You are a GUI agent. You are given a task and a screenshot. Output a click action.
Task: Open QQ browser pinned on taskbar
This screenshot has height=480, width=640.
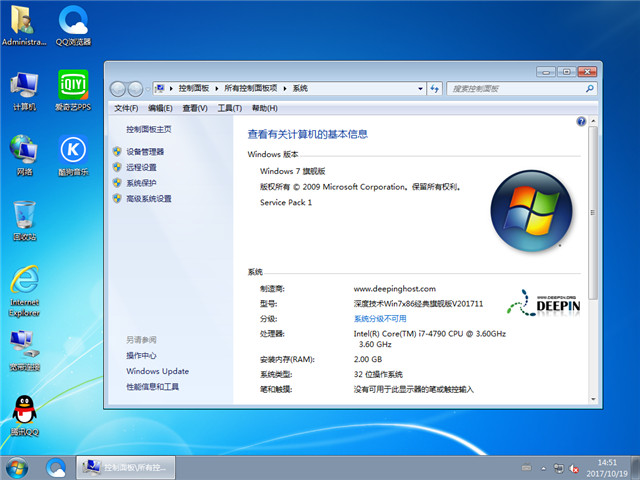coord(56,468)
